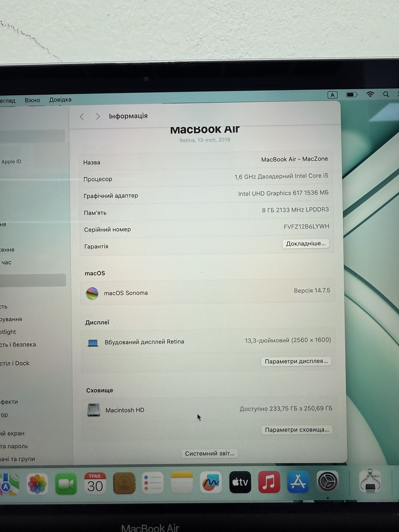The image size is (399, 532).
Task: Open the Music app in the Dock
Action: click(269, 482)
